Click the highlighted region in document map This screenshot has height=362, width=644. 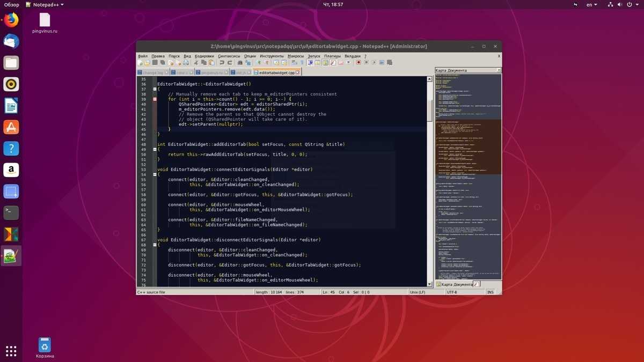(468, 147)
